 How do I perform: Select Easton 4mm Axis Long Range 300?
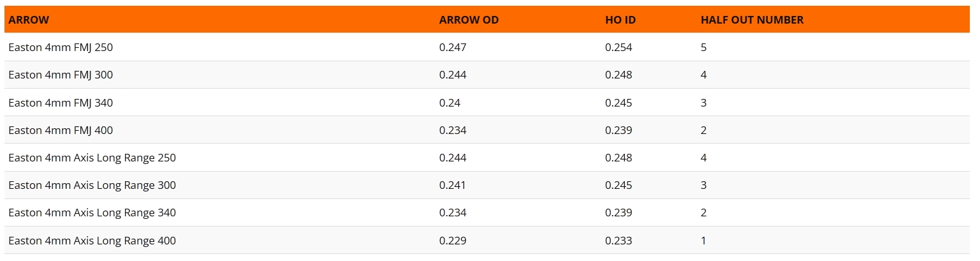tap(92, 185)
